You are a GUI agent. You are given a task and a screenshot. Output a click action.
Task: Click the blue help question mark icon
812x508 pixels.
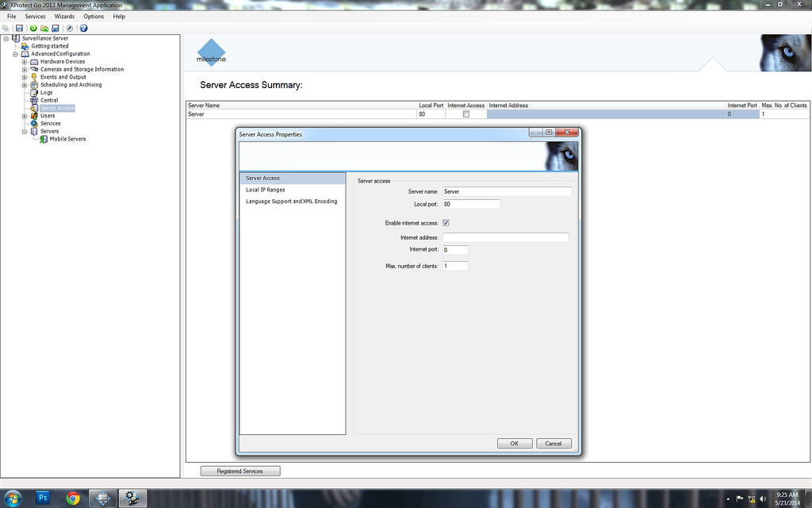point(83,28)
